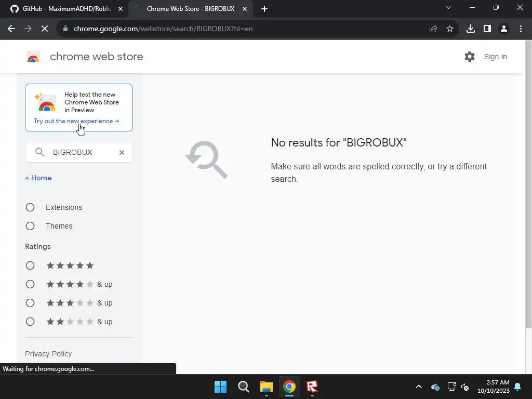Screen dimensions: 532x399
Task: Close the Chrome Web Store tab
Action: point(245,9)
